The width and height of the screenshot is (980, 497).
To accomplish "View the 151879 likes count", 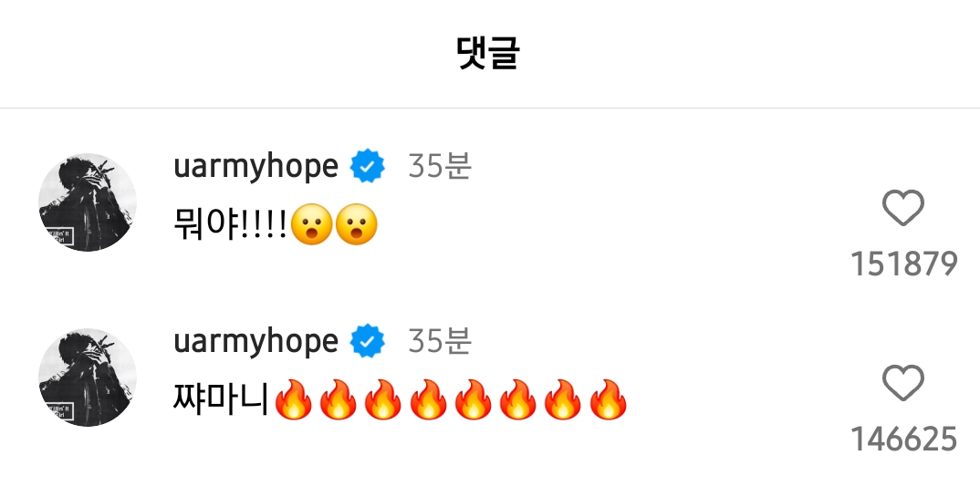I will 903,264.
